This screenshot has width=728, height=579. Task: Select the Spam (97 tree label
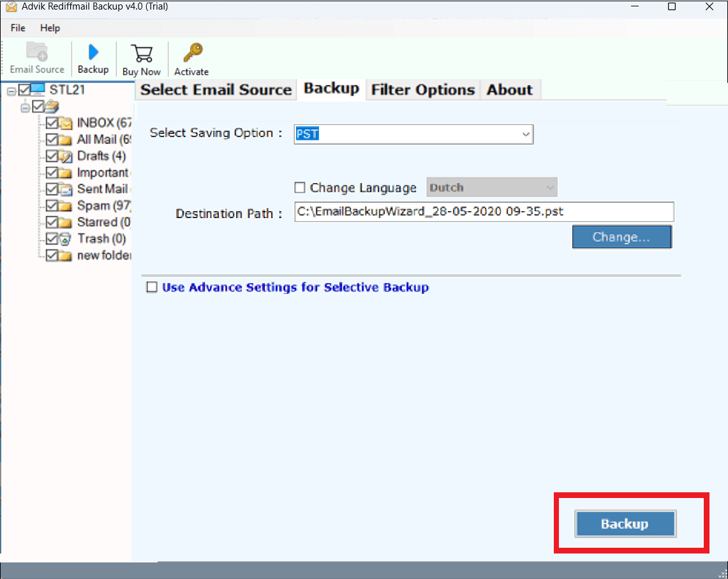105,205
